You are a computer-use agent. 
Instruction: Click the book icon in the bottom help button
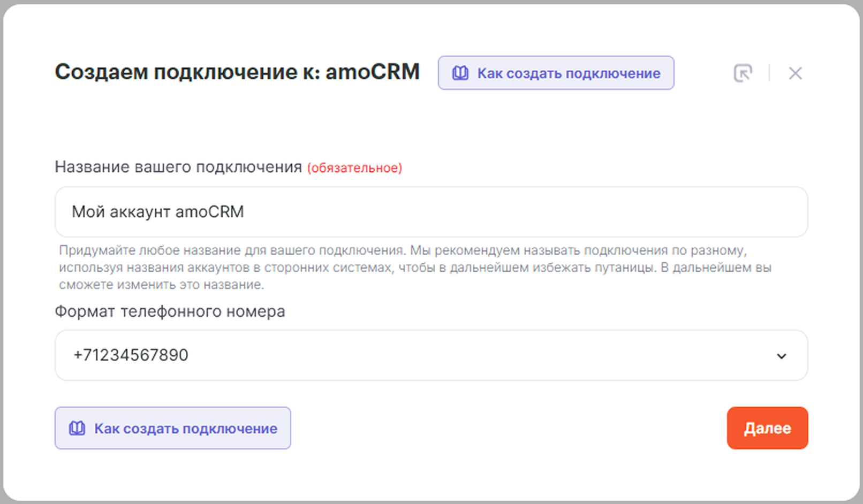pos(77,428)
